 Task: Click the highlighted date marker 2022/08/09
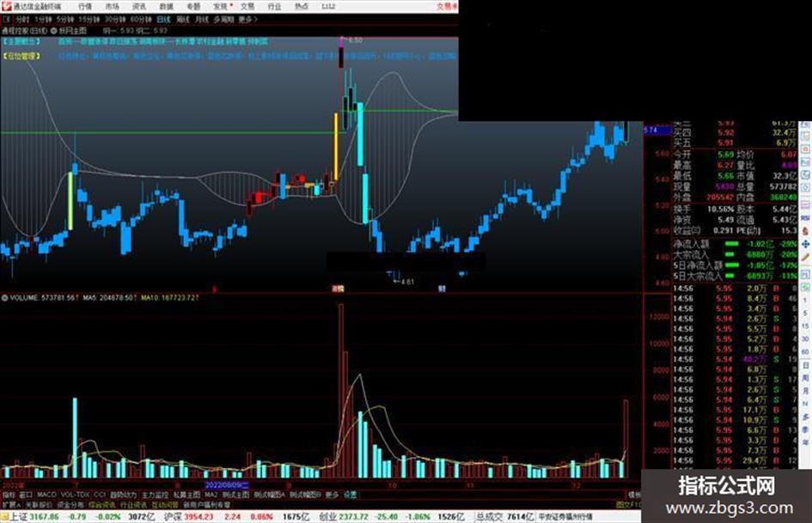227,485
